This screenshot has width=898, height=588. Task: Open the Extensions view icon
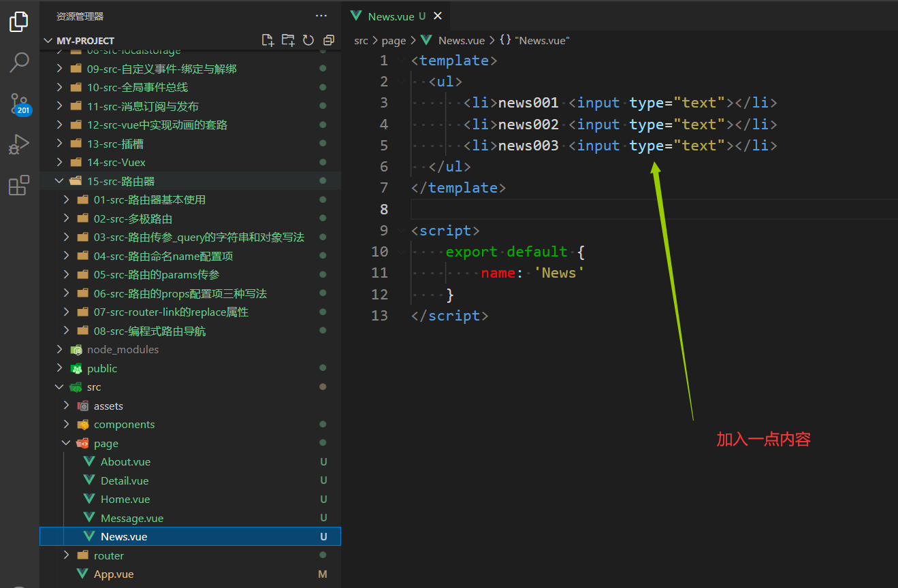(x=19, y=185)
